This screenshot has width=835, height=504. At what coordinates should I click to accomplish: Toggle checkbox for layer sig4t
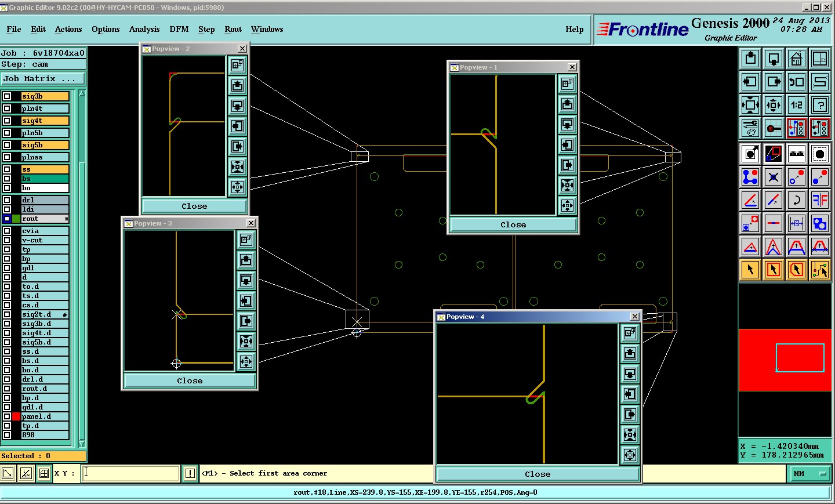tap(7, 121)
